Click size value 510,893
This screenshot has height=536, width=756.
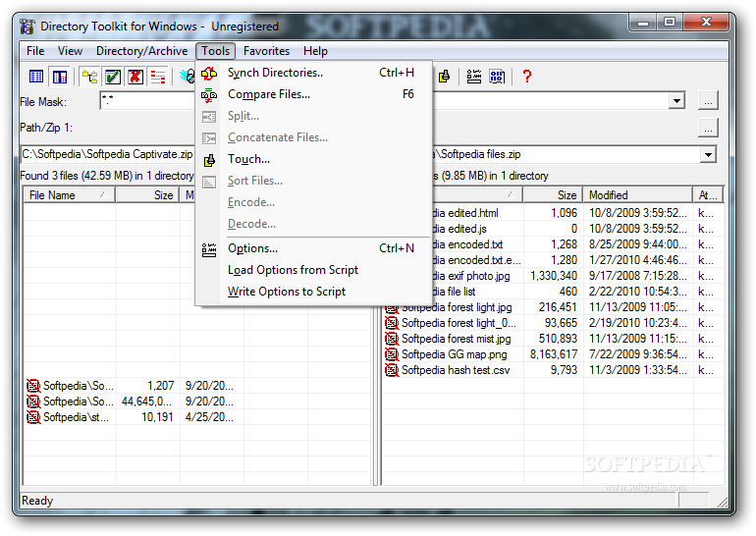click(x=558, y=339)
